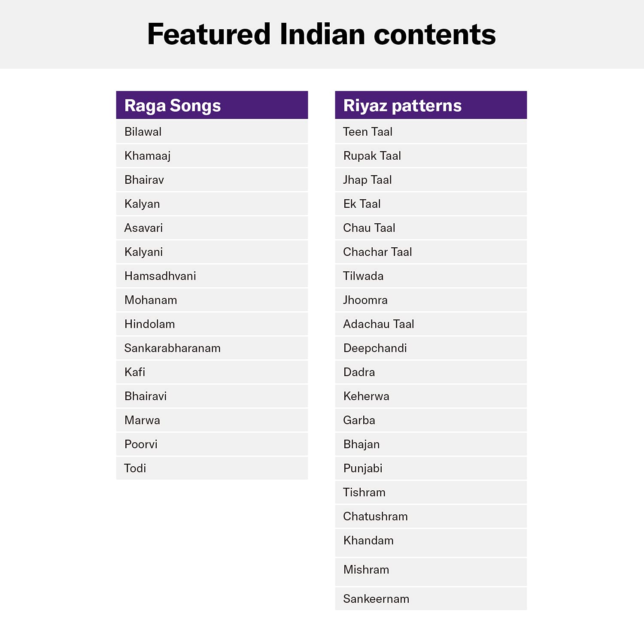Choose the Rupak Taal row
The height and width of the screenshot is (644, 644).
click(x=372, y=156)
